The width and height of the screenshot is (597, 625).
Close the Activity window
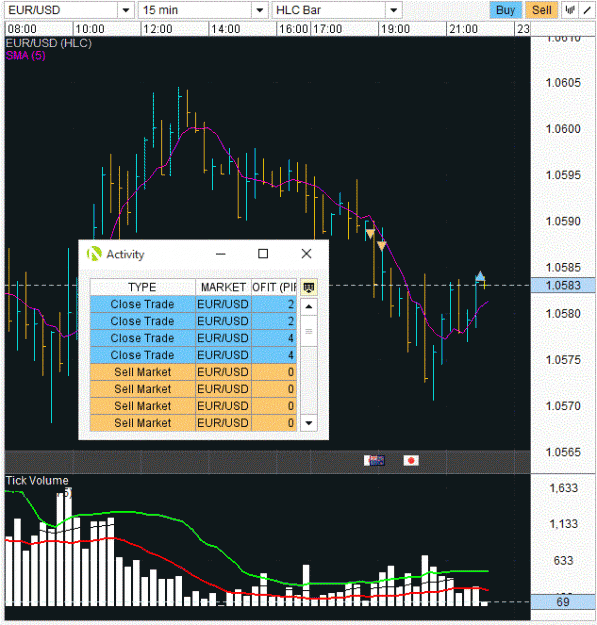coord(306,254)
